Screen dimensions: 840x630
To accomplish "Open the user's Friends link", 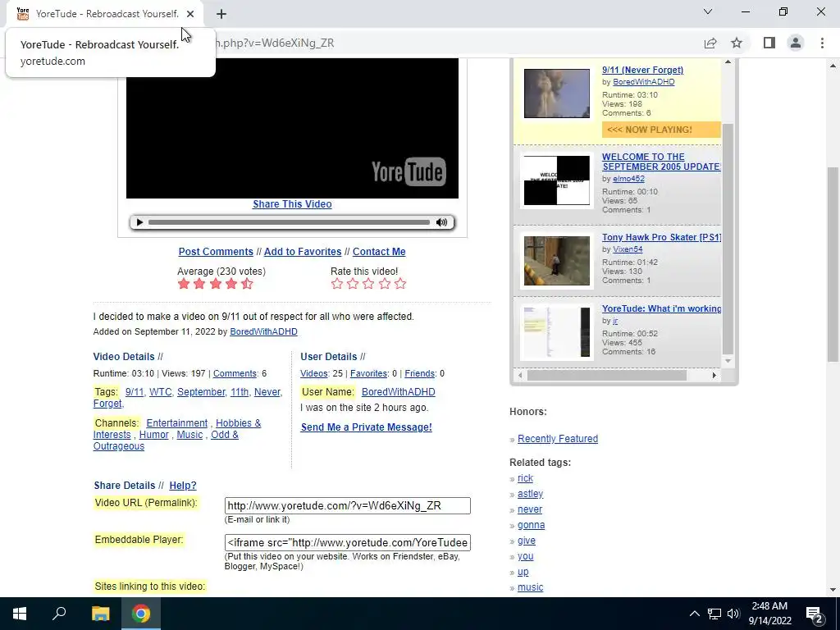I will [x=419, y=373].
